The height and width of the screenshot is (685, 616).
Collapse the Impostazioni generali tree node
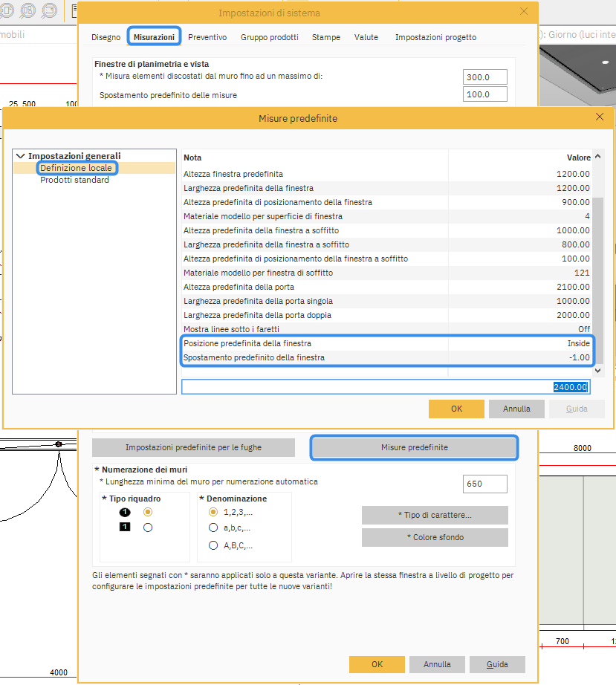(x=20, y=156)
